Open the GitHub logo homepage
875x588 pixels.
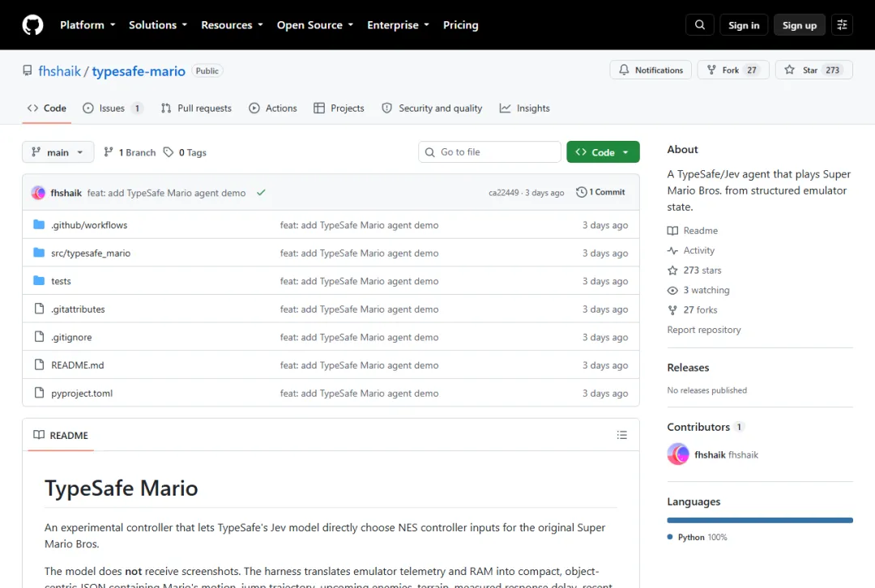tap(32, 25)
